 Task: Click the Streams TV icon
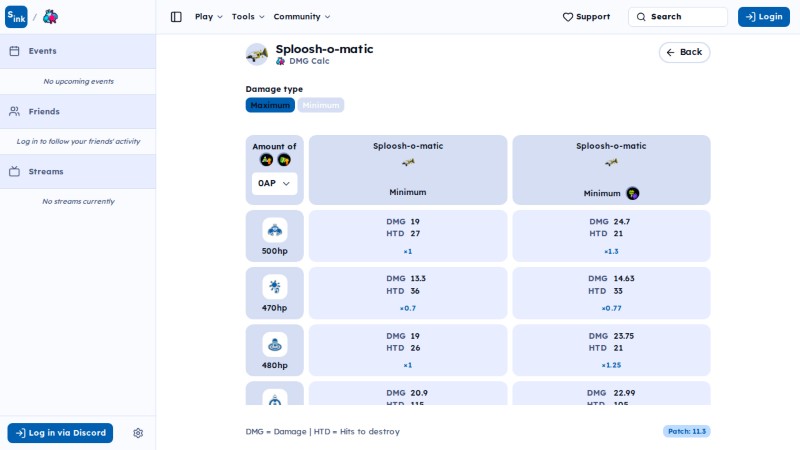point(14,171)
